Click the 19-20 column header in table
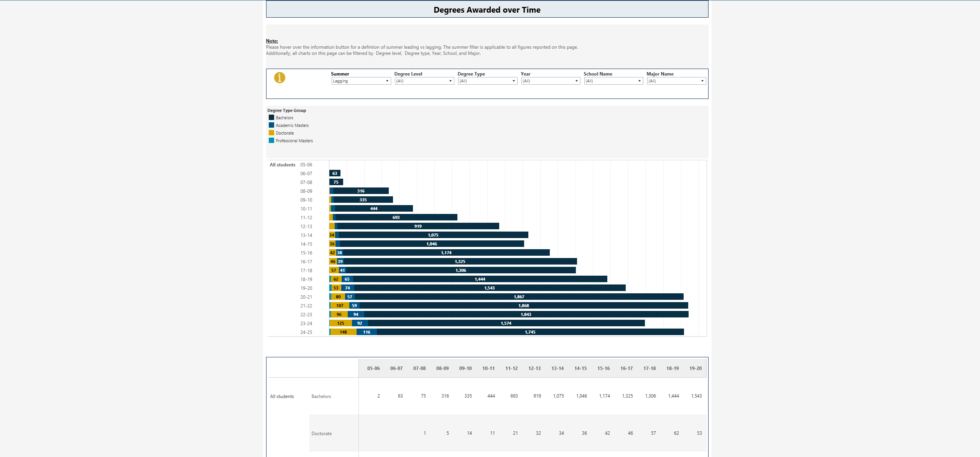The image size is (980, 457). coord(695,368)
